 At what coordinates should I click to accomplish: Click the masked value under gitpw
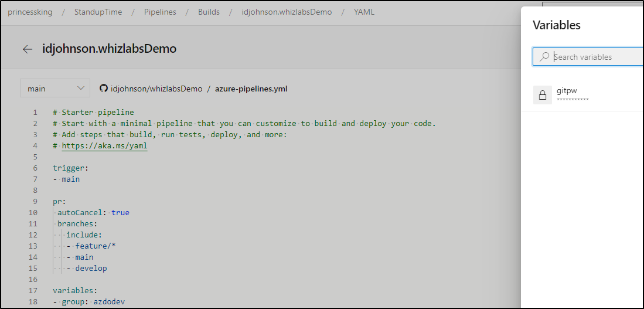(573, 100)
